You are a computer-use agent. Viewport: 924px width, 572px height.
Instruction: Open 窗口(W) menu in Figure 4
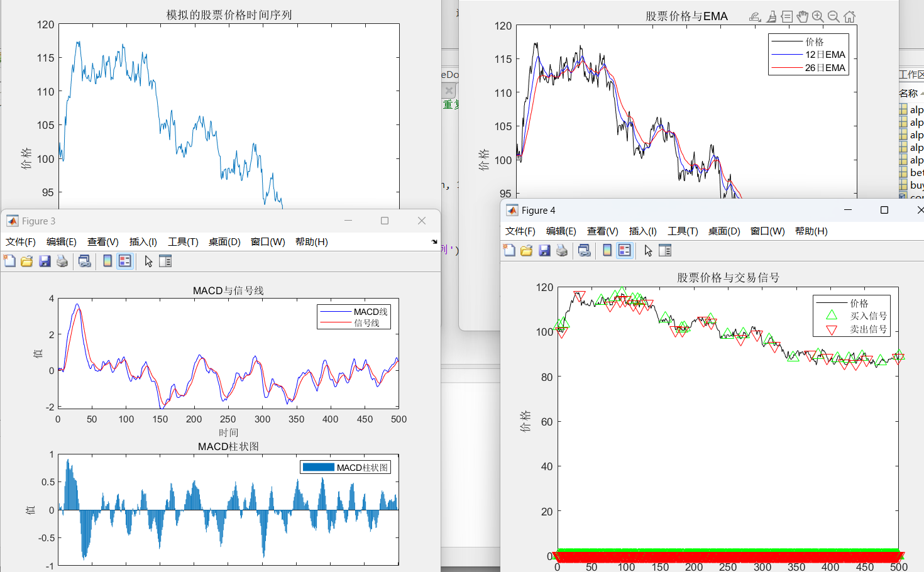point(767,231)
